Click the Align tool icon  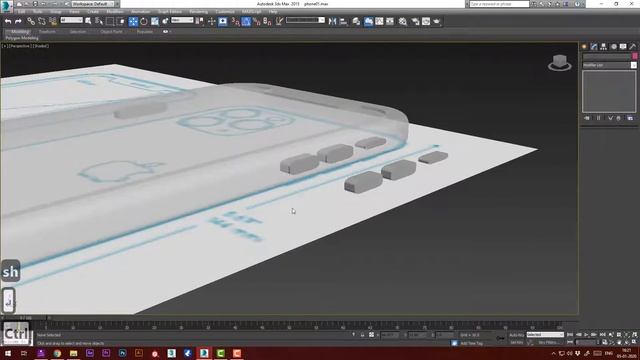343,21
